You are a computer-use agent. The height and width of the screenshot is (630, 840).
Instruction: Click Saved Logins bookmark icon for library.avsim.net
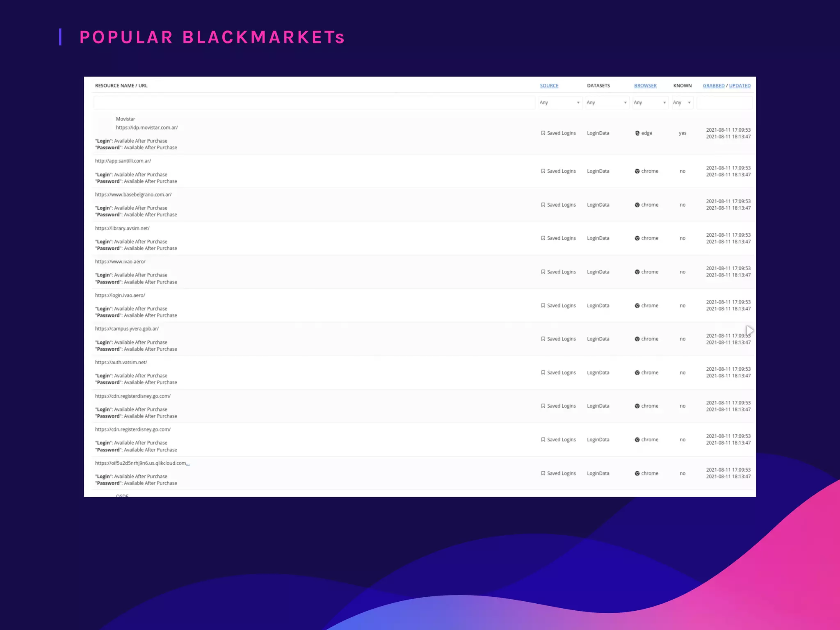pos(543,238)
